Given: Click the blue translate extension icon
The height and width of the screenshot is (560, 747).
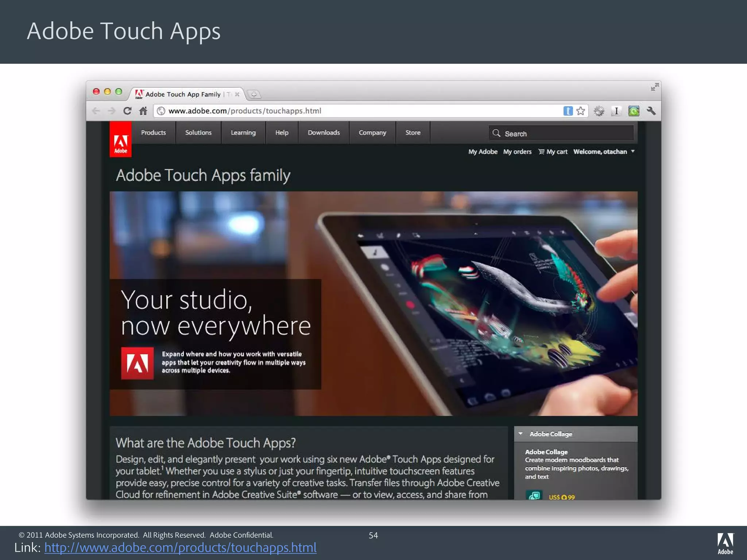Looking at the screenshot, I should [568, 111].
